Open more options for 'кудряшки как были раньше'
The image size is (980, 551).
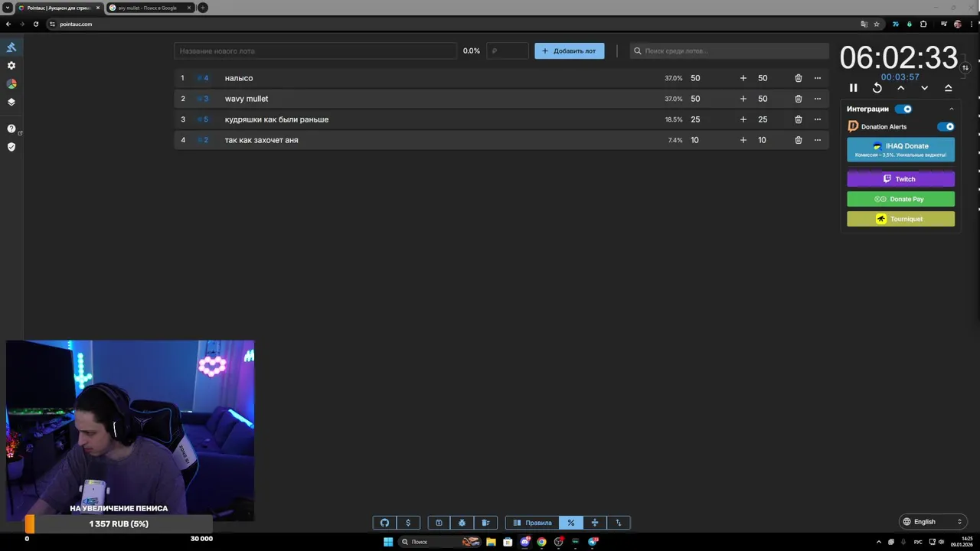coord(818,119)
